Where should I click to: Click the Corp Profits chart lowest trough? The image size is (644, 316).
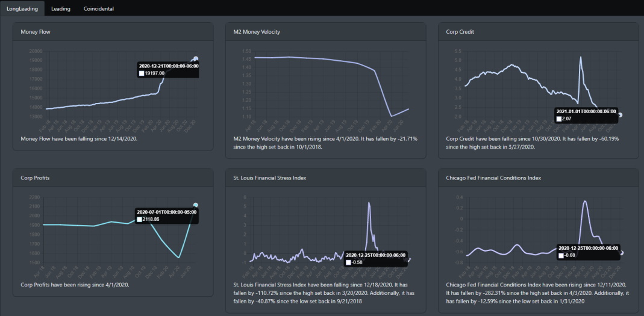point(179,258)
